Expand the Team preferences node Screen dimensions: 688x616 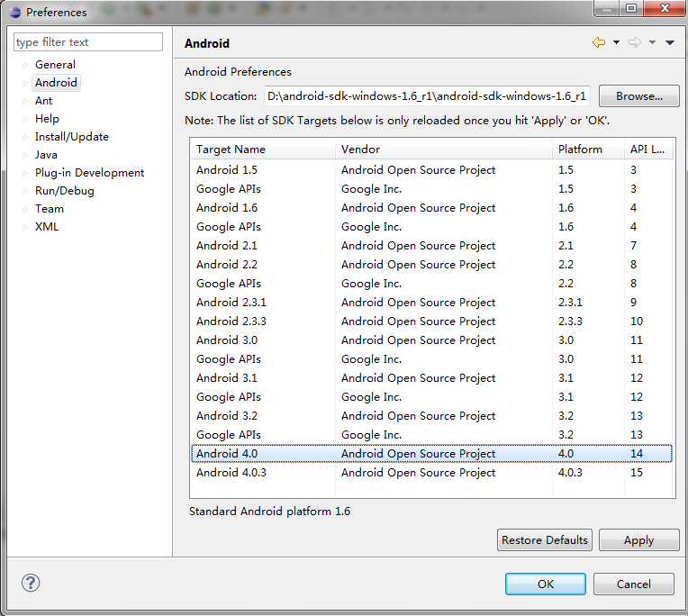(x=25, y=209)
